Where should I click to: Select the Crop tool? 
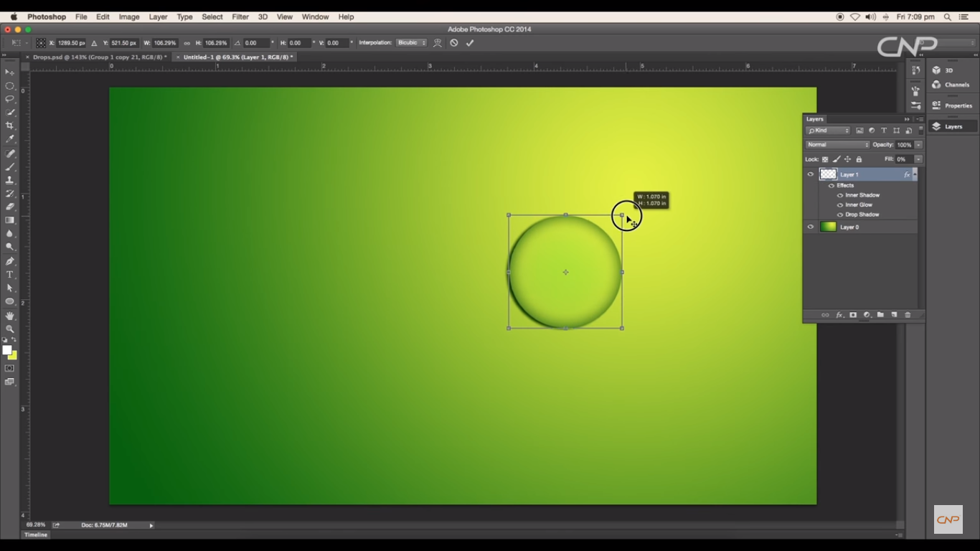(10, 126)
